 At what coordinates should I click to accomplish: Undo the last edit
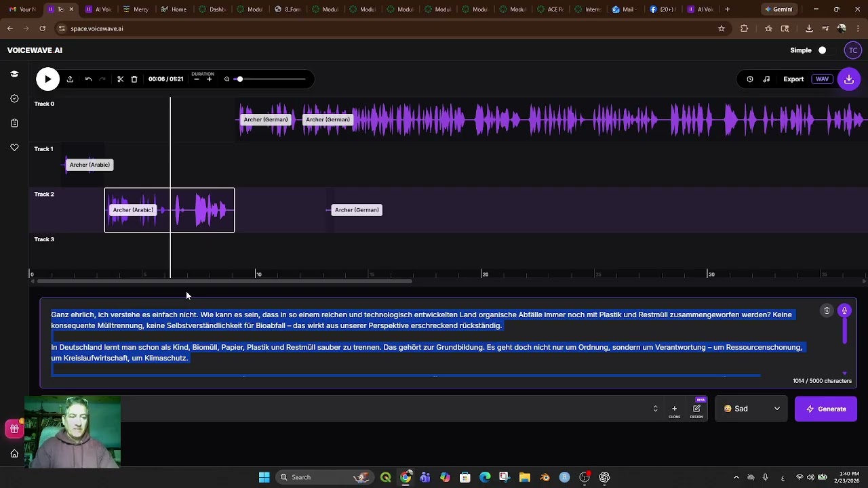pyautogui.click(x=88, y=79)
